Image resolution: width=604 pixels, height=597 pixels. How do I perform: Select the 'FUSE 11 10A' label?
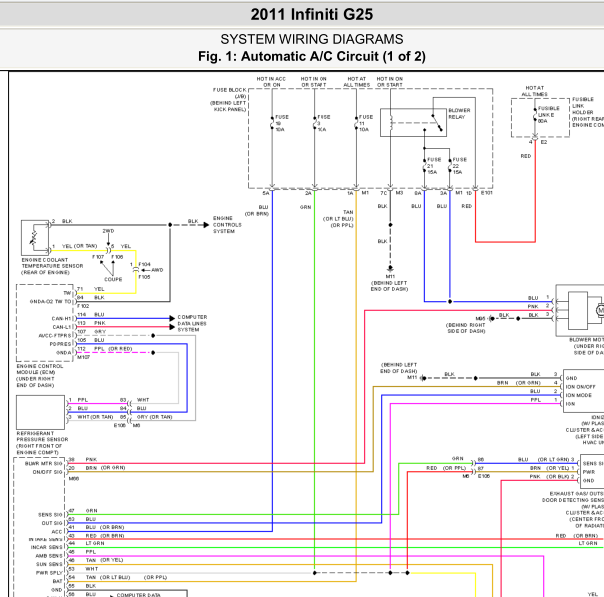click(366, 123)
